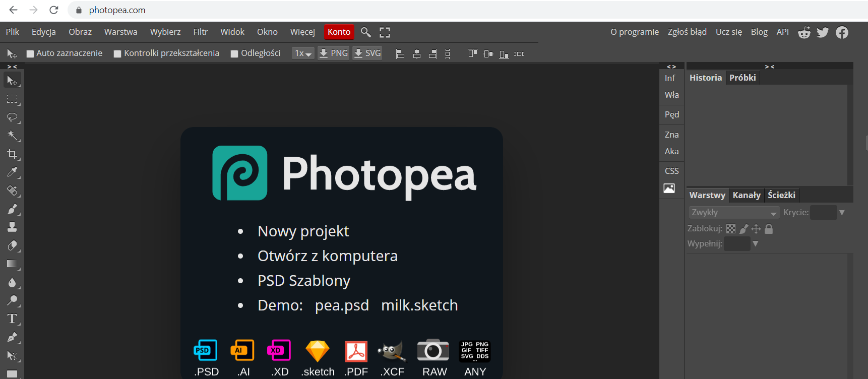The width and height of the screenshot is (868, 379).
Task: Switch to the Ścieżki tab
Action: 781,195
